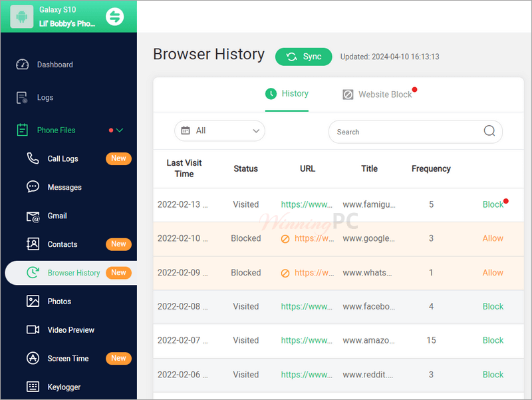Open Logs from the sidebar
Viewport: 532px width, 400px height.
point(45,97)
